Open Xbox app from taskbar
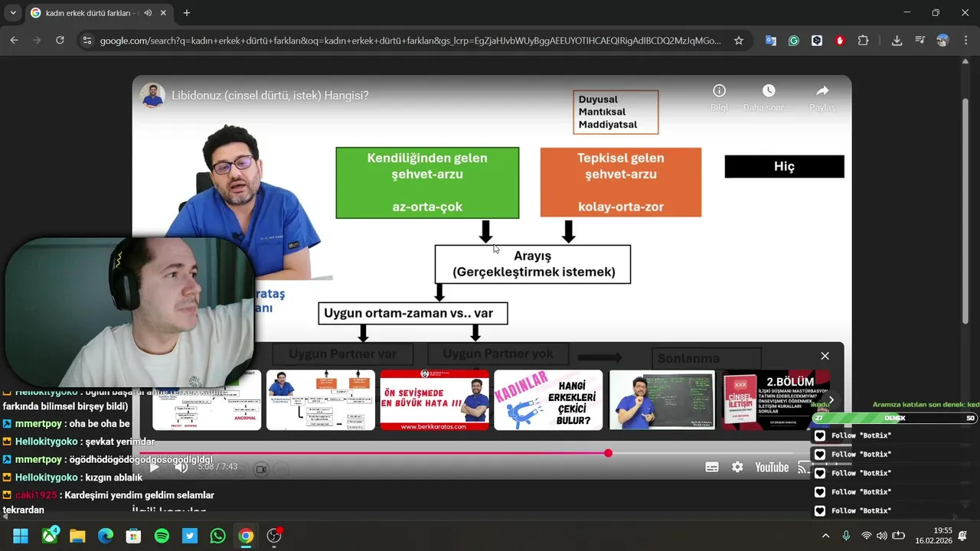The width and height of the screenshot is (980, 551). [x=51, y=536]
